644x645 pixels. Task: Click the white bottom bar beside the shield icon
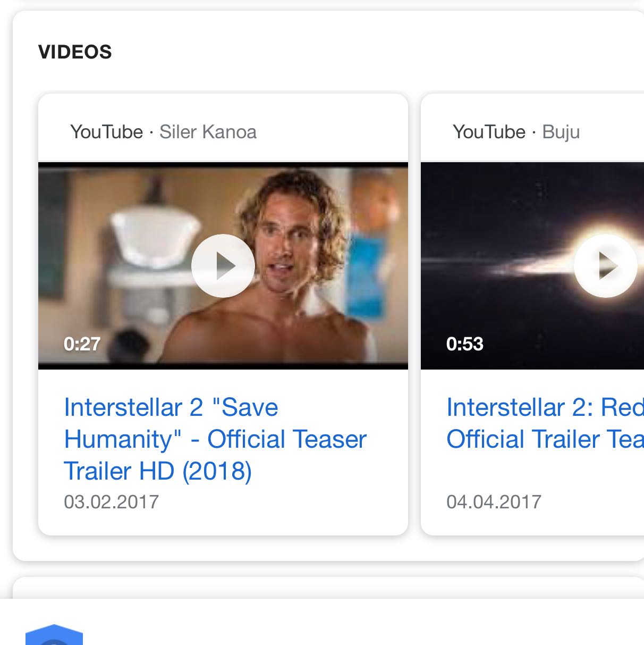click(345, 625)
